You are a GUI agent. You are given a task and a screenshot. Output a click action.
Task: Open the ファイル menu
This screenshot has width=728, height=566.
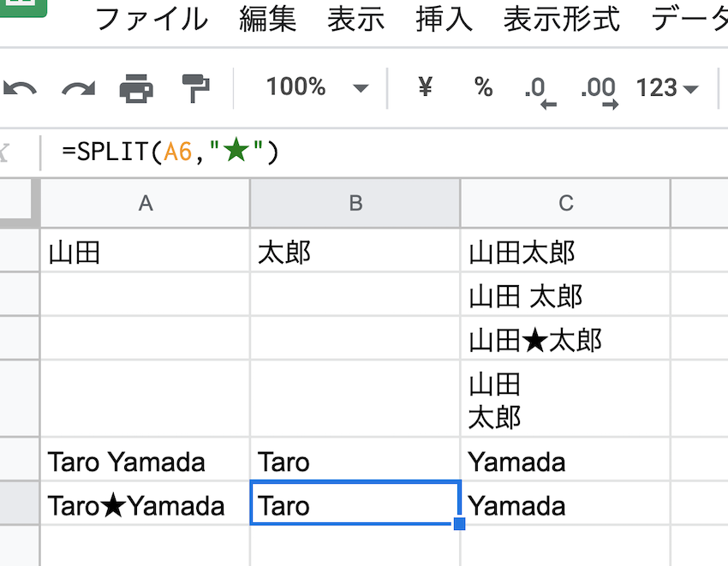pyautogui.click(x=152, y=19)
